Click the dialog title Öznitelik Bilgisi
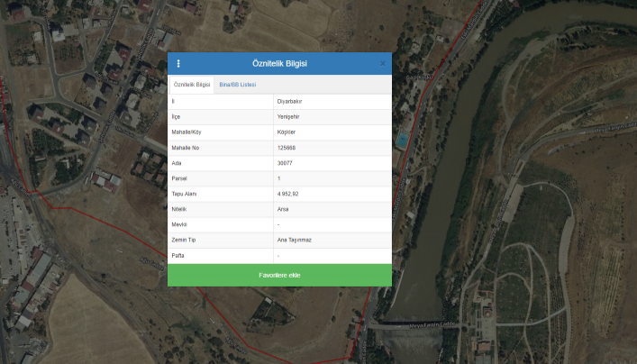Screen dimensions: 637x364 tap(279, 64)
